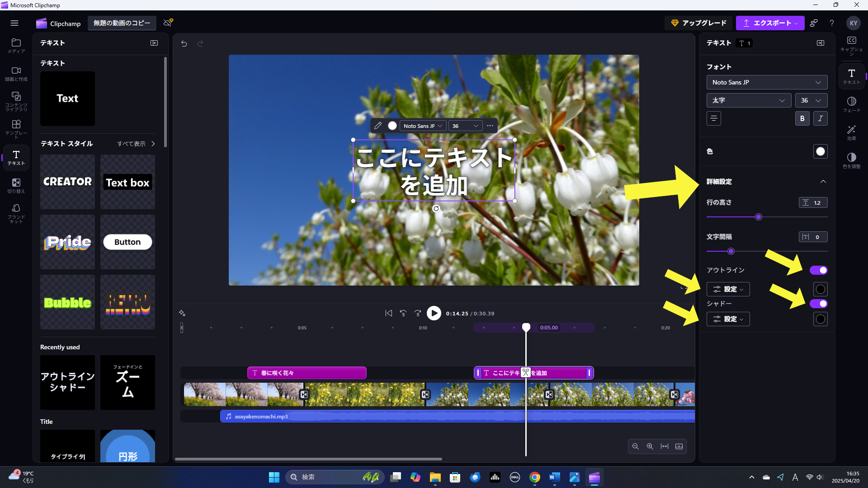Collapse the Advanced settings (詳細設定) section
The height and width of the screenshot is (488, 868).
click(823, 182)
